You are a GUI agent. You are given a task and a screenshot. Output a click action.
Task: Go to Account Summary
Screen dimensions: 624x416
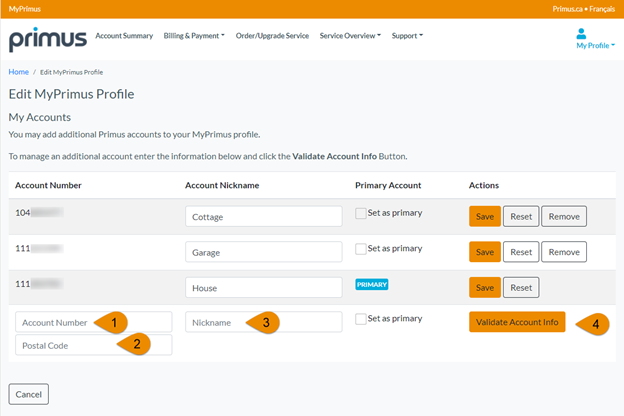pos(124,36)
